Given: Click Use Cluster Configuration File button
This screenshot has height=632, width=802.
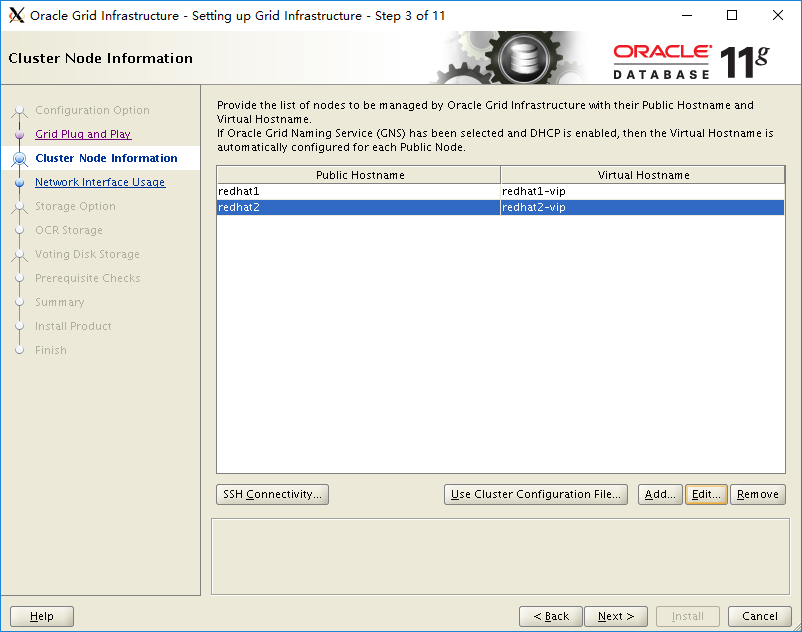Looking at the screenshot, I should tap(536, 494).
